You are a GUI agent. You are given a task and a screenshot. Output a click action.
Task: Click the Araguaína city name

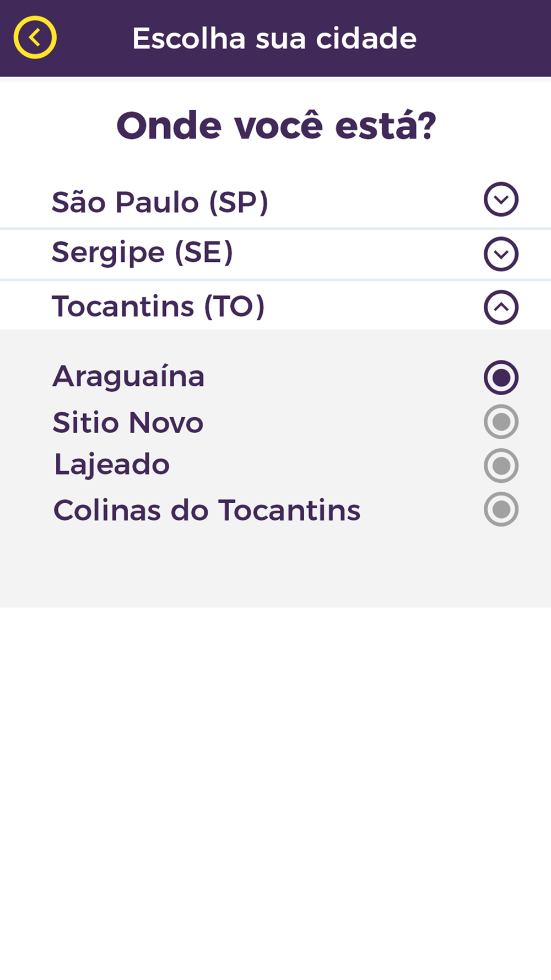pos(128,377)
